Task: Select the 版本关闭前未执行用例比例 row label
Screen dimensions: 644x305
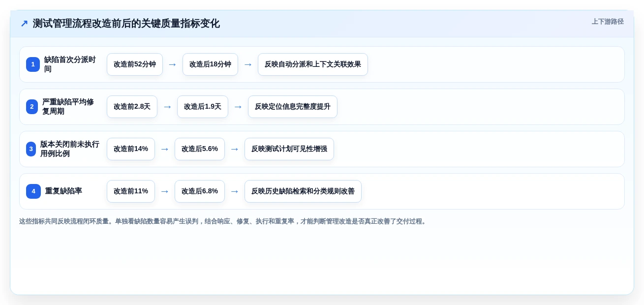Action: [70, 149]
